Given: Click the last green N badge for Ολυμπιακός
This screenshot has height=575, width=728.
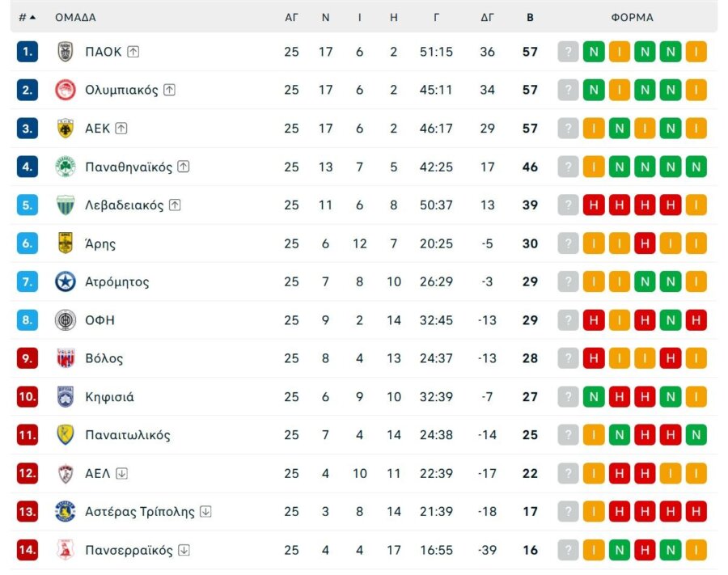Looking at the screenshot, I should (668, 90).
